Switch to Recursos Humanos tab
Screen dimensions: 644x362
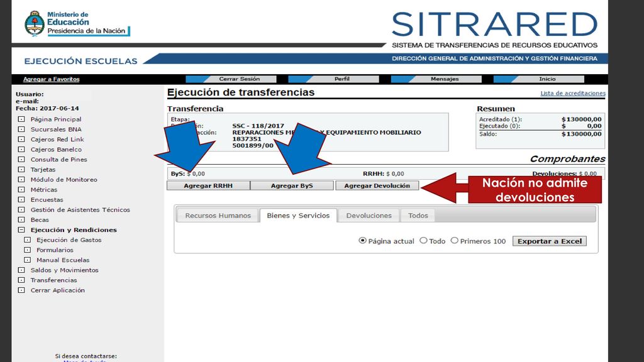[x=218, y=216]
